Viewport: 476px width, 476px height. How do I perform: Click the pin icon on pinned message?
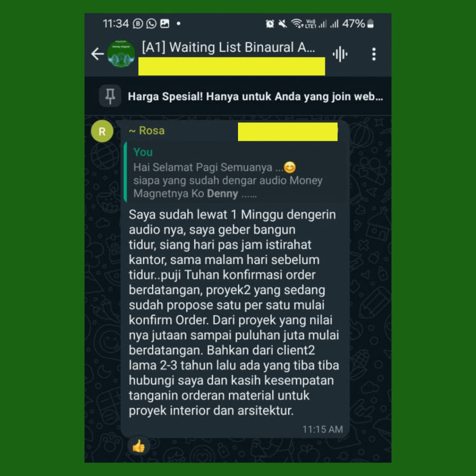coord(110,96)
